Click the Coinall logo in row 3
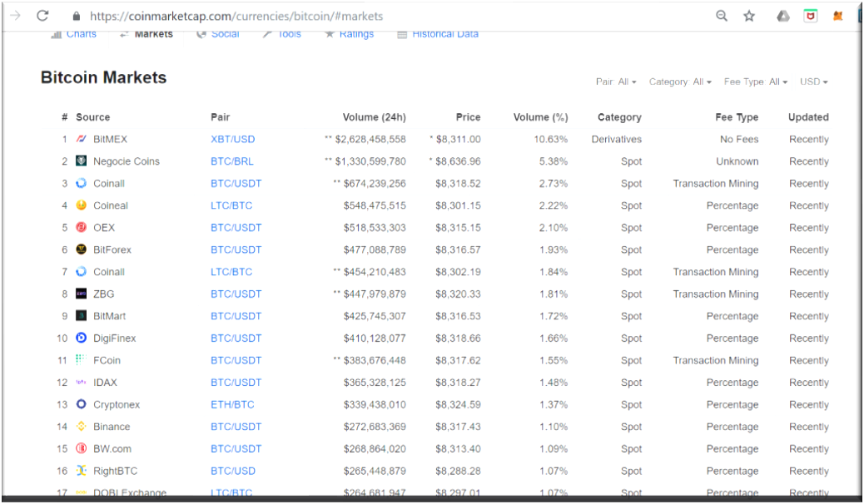 [x=81, y=183]
